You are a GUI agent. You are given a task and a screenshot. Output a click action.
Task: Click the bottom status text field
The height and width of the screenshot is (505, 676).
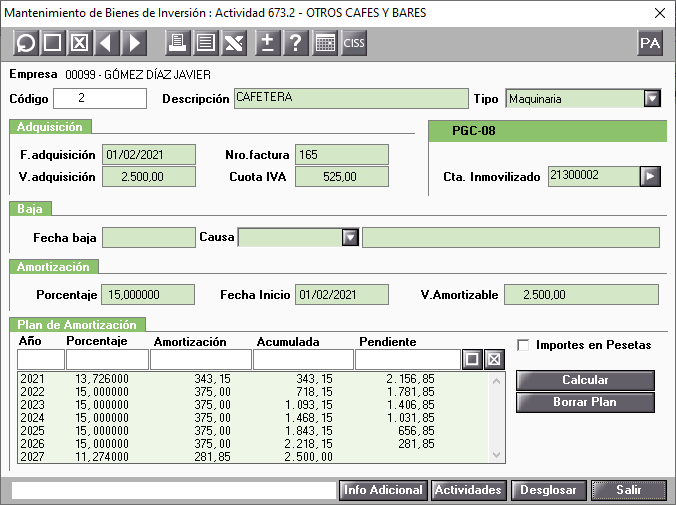174,490
